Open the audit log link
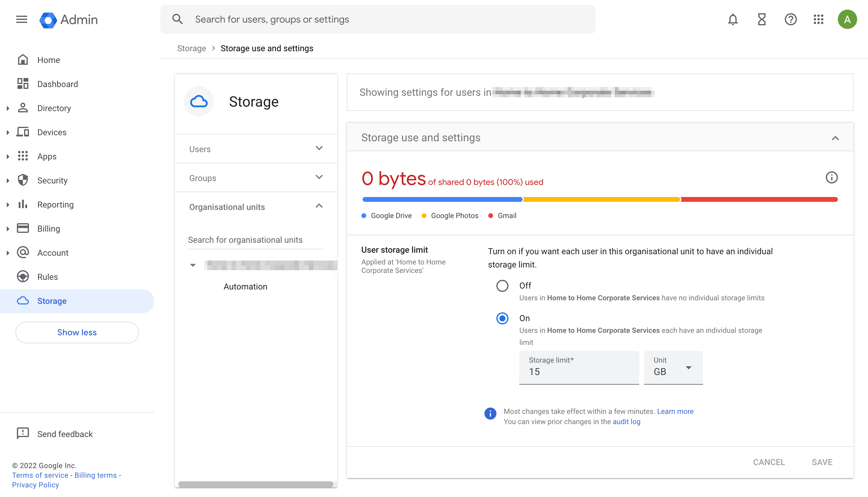This screenshot has height=497, width=868. click(626, 422)
